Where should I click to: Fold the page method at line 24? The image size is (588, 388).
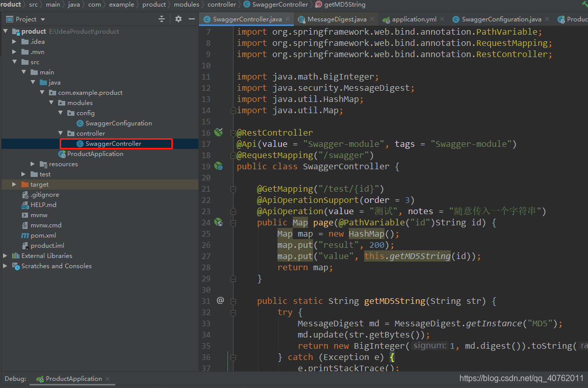[233, 223]
